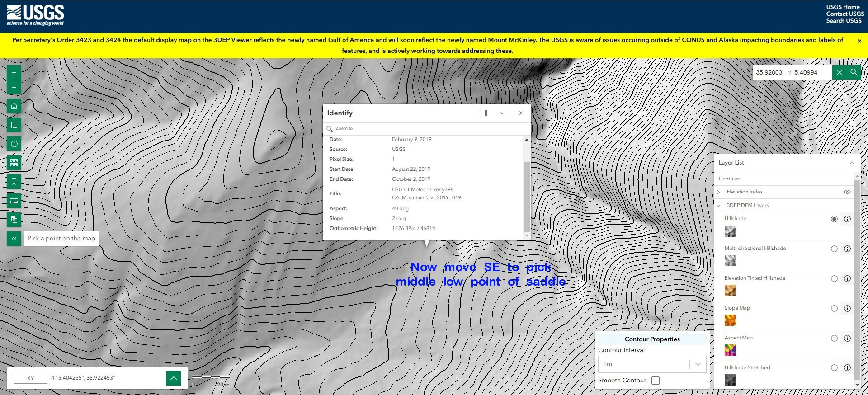868x395 pixels.
Task: Open USGS Home link
Action: [843, 7]
